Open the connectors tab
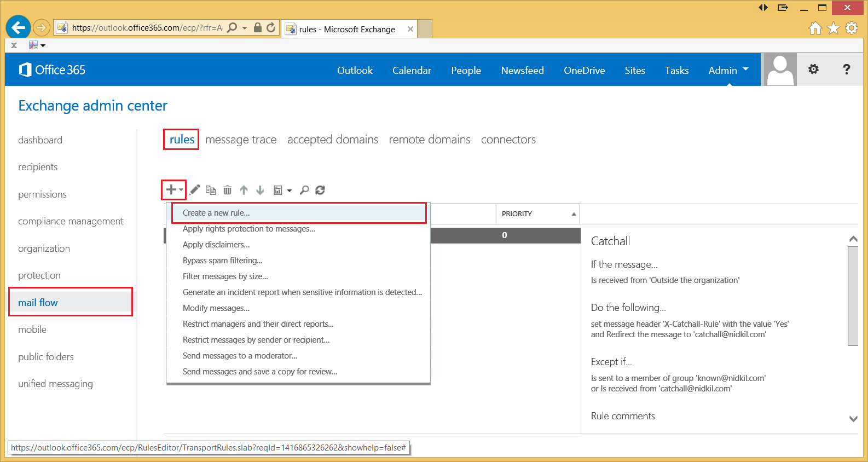868x462 pixels. coord(508,140)
